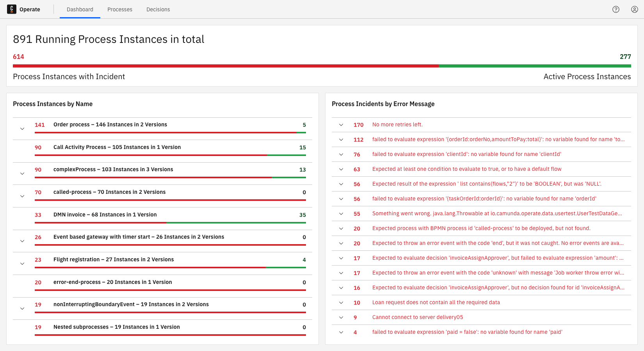The width and height of the screenshot is (644, 351).
Task: Switch to the Processes tab
Action: tap(120, 9)
